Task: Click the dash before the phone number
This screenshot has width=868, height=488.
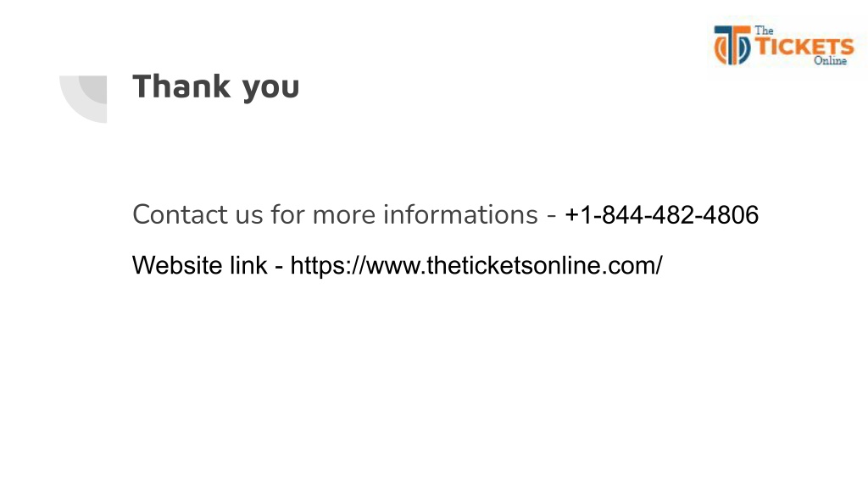Action: coord(551,216)
